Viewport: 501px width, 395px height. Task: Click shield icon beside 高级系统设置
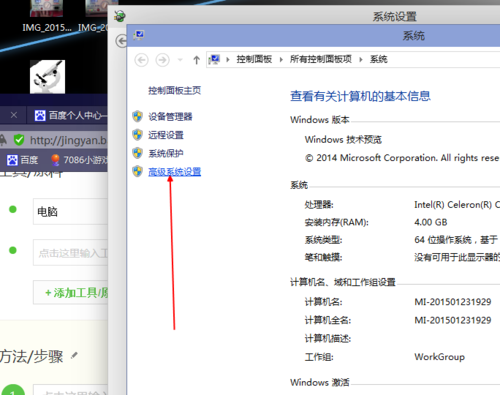tap(137, 172)
